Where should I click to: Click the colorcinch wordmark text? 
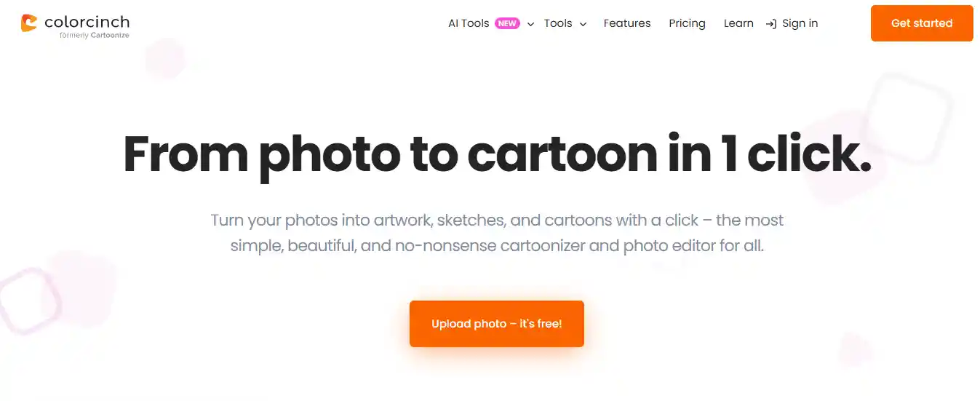click(87, 22)
